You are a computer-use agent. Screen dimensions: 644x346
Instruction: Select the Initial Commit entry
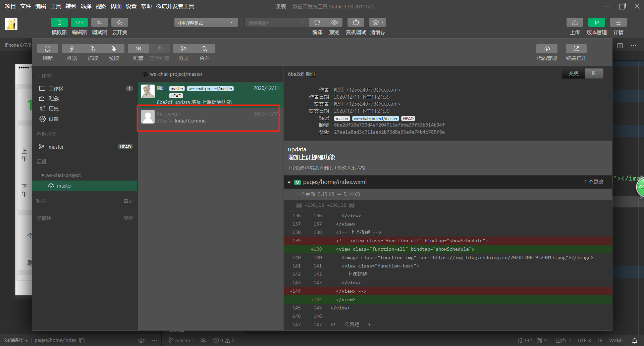click(x=209, y=117)
